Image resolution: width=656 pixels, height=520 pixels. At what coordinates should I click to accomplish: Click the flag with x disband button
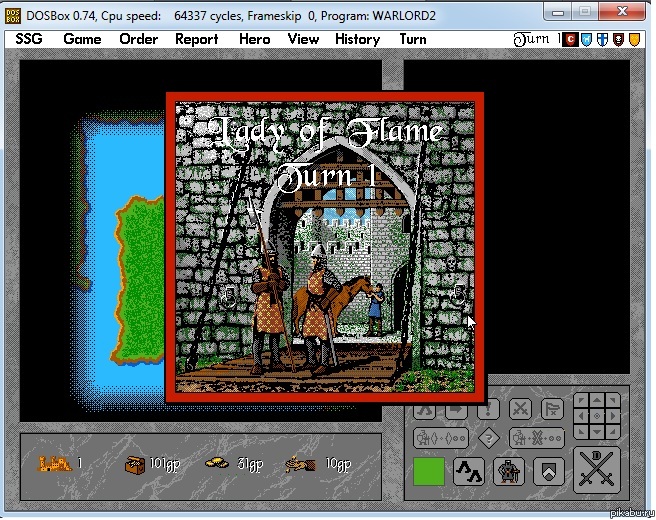(552, 409)
